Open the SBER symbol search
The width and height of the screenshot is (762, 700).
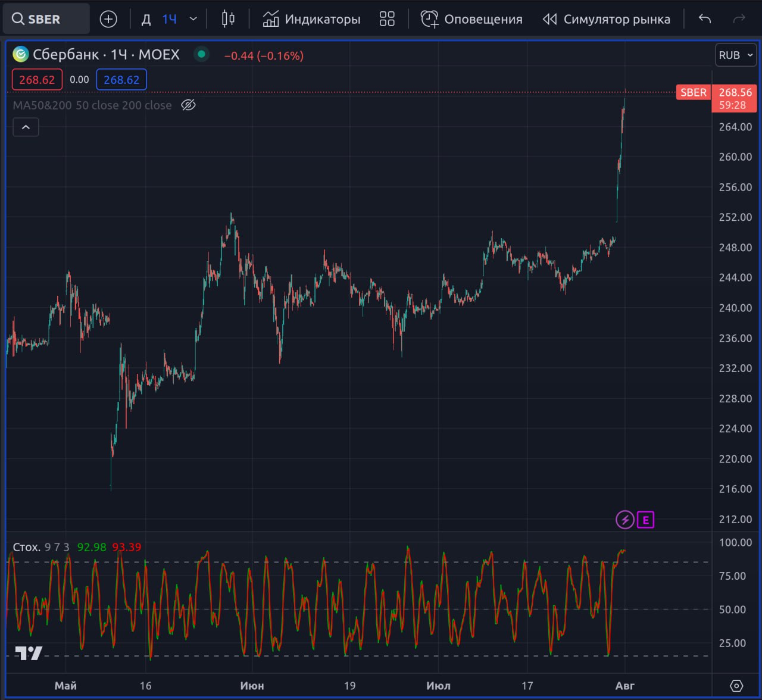45,19
